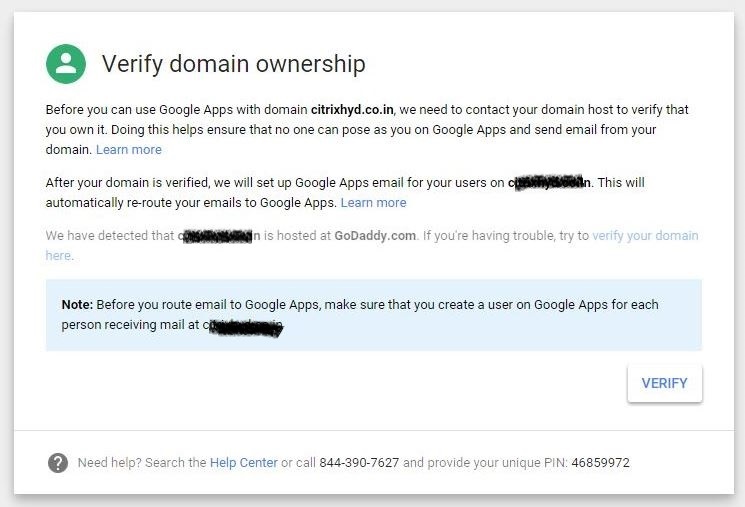Image resolution: width=745 pixels, height=507 pixels.
Task: Click the blacked-out domain after "users on"
Action: (550, 183)
